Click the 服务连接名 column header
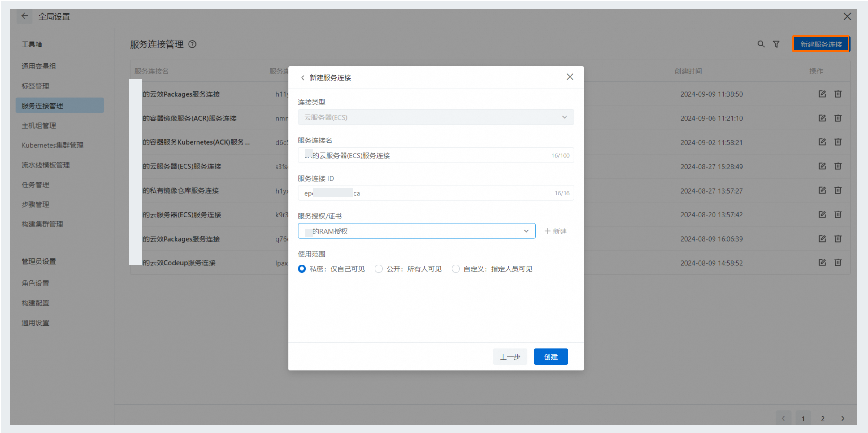The image size is (868, 433). (151, 71)
